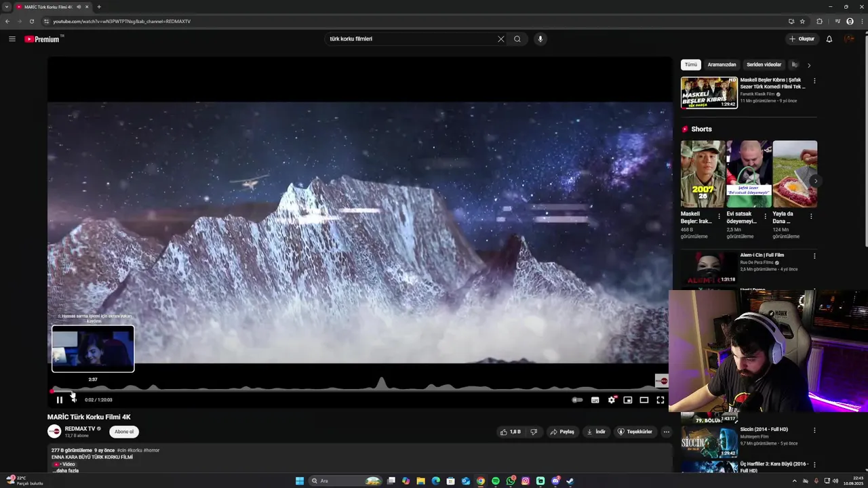Bookmark this page with star

coord(802,21)
